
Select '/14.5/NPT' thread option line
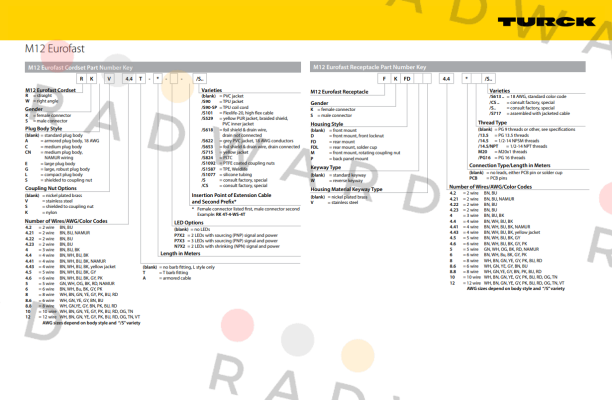coord(512,146)
